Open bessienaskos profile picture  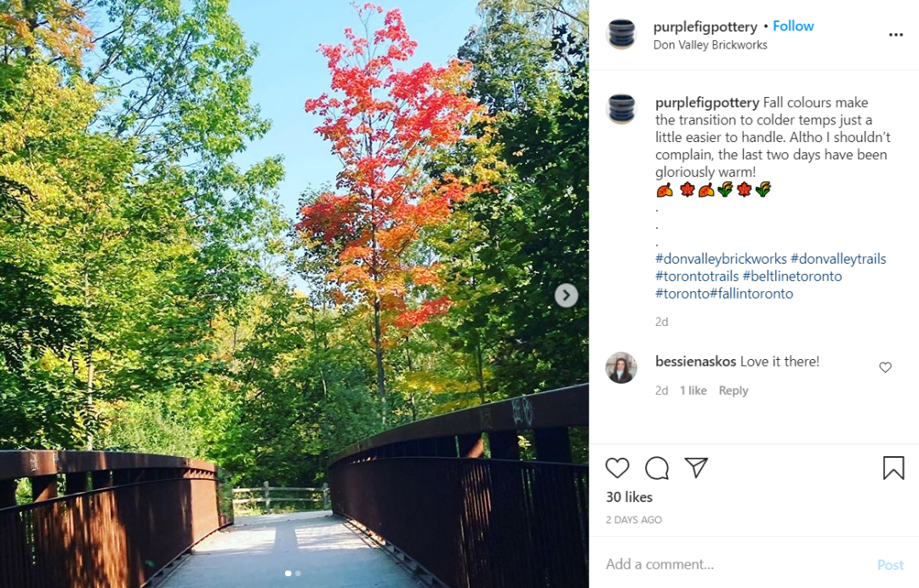(x=621, y=368)
